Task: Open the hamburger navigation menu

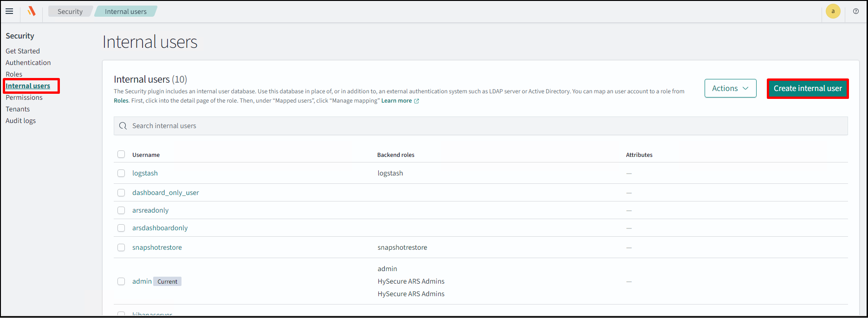Action: pos(9,12)
